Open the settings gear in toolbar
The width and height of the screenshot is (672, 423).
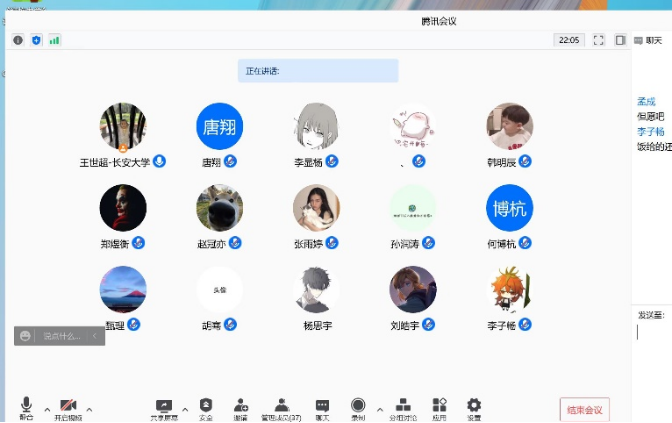474,405
